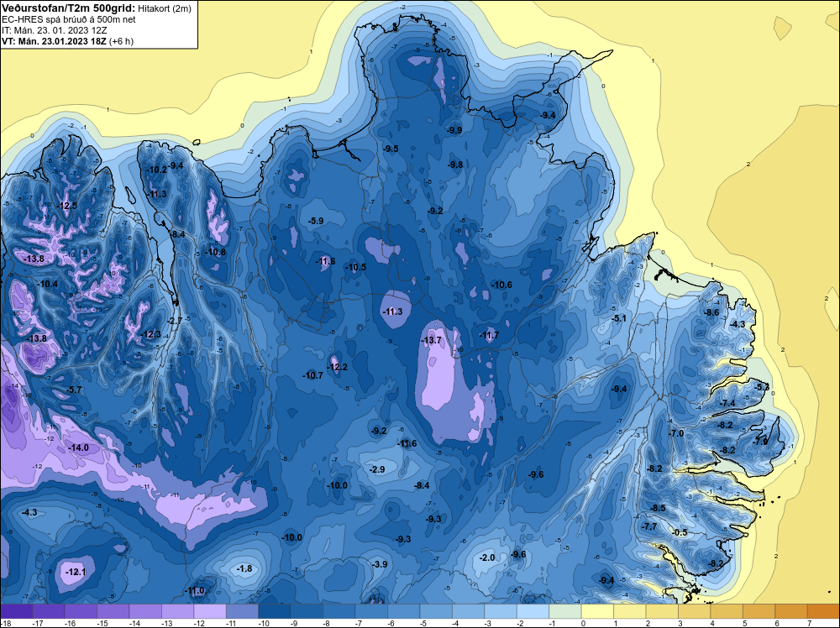Click the -2.9 temperature value
Screen dimensions: 840x628
(377, 469)
